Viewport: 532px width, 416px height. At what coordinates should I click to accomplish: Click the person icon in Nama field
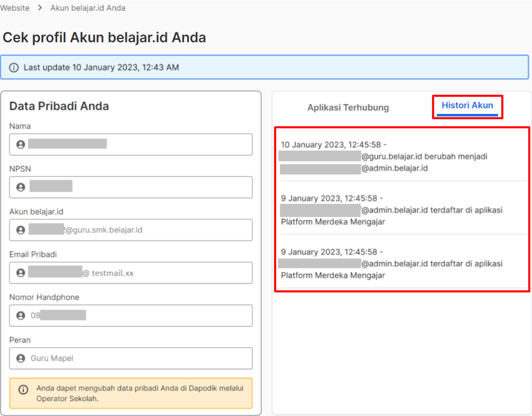pyautogui.click(x=21, y=144)
